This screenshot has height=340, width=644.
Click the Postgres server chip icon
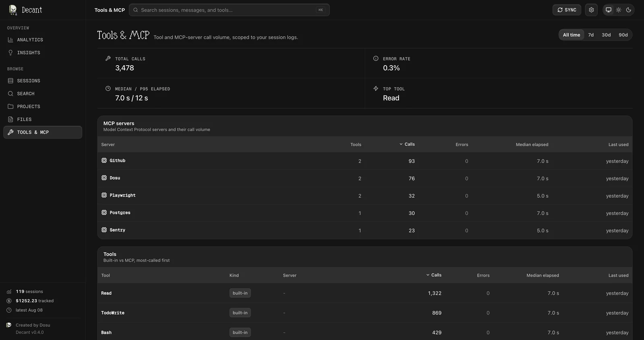tap(104, 212)
